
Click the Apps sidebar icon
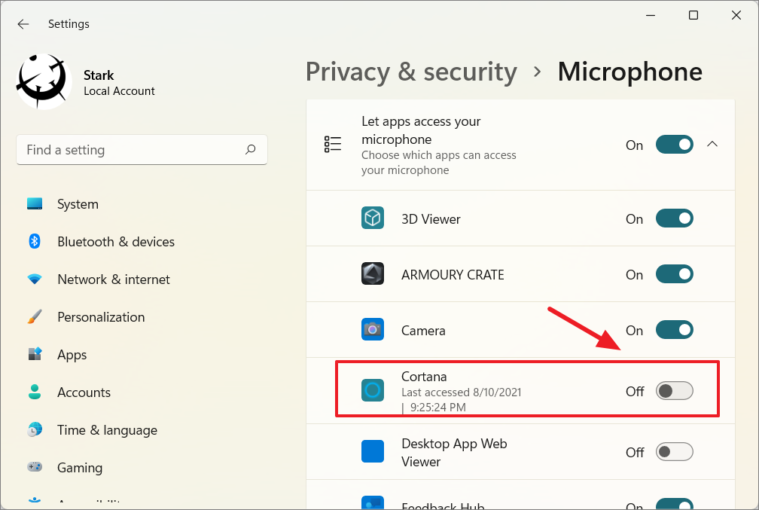click(x=34, y=354)
